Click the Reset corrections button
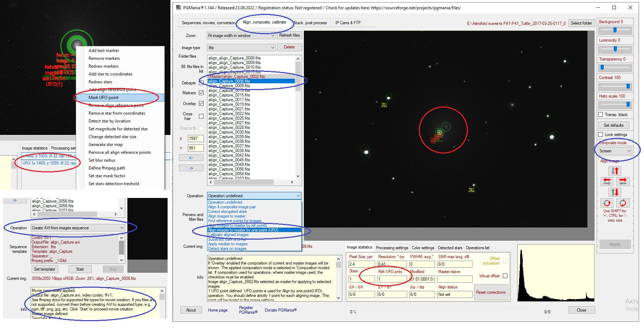This screenshot has width=644, height=329. (x=490, y=292)
